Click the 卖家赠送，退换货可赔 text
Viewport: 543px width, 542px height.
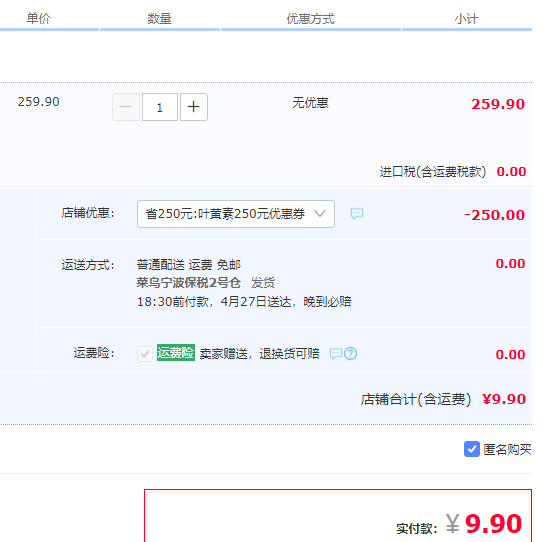click(259, 354)
